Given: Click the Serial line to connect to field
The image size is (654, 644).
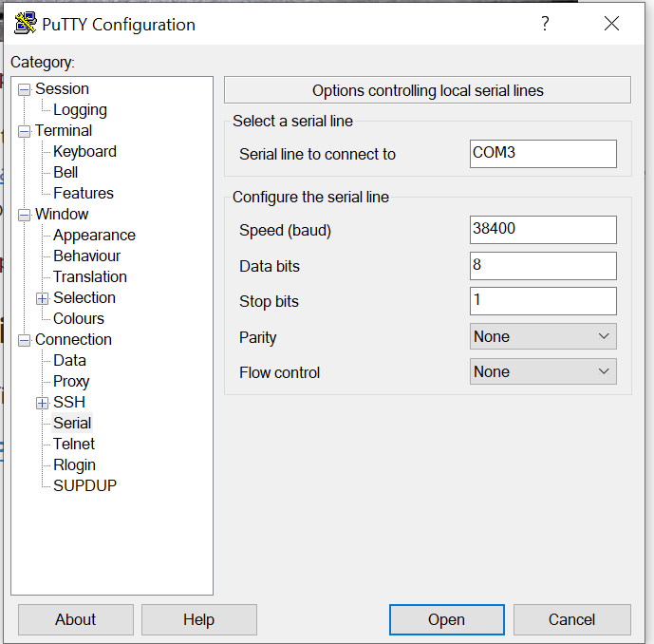Looking at the screenshot, I should coord(543,154).
